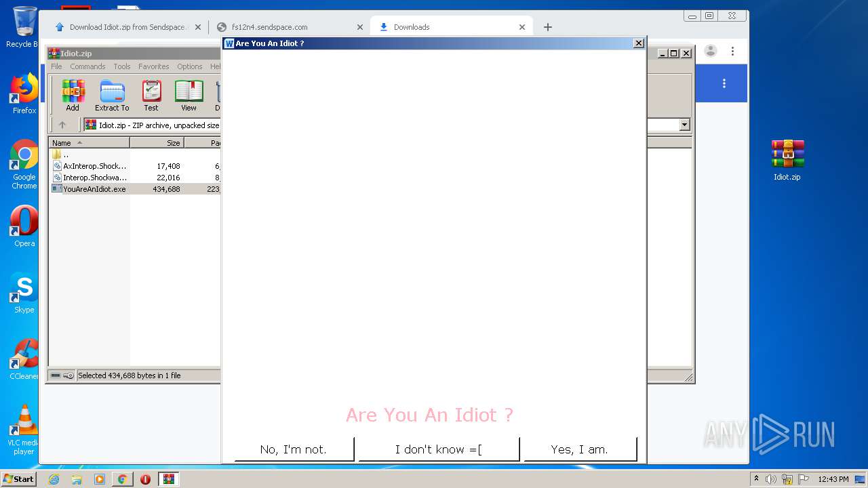The width and height of the screenshot is (868, 488).
Task: Open downloads page three-dot menu
Action: click(724, 83)
